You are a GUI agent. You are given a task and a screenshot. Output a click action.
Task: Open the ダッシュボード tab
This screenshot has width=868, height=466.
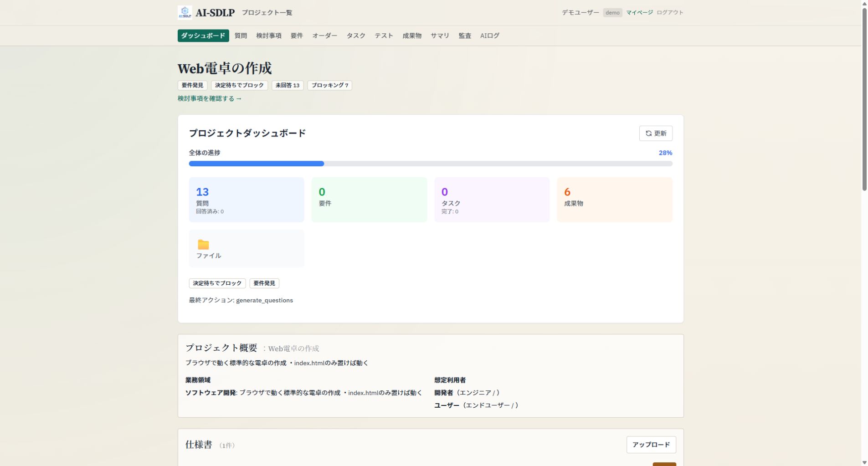[203, 36]
